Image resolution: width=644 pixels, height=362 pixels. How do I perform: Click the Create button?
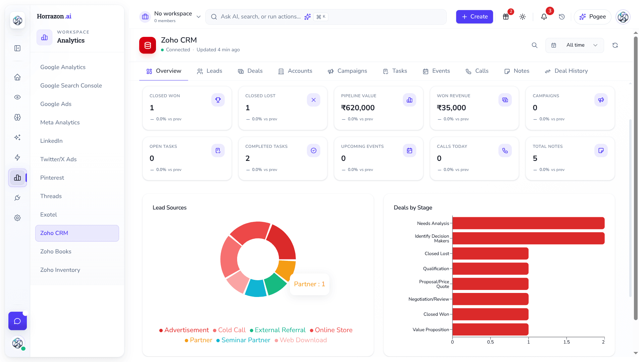[x=474, y=17]
